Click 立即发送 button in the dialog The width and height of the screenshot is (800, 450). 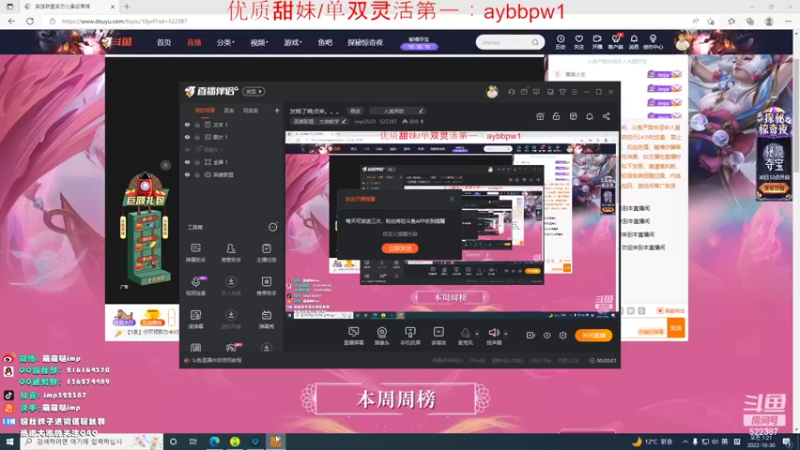click(x=400, y=248)
